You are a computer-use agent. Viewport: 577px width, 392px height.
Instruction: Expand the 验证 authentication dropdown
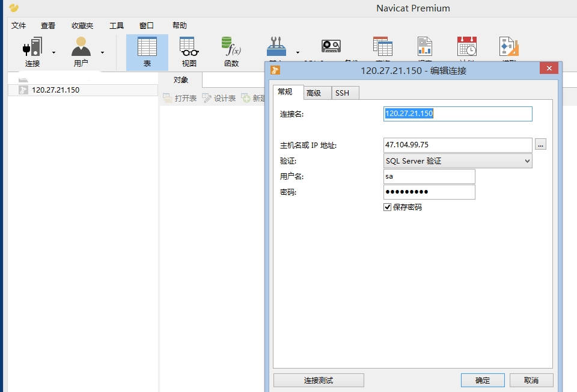pos(458,161)
